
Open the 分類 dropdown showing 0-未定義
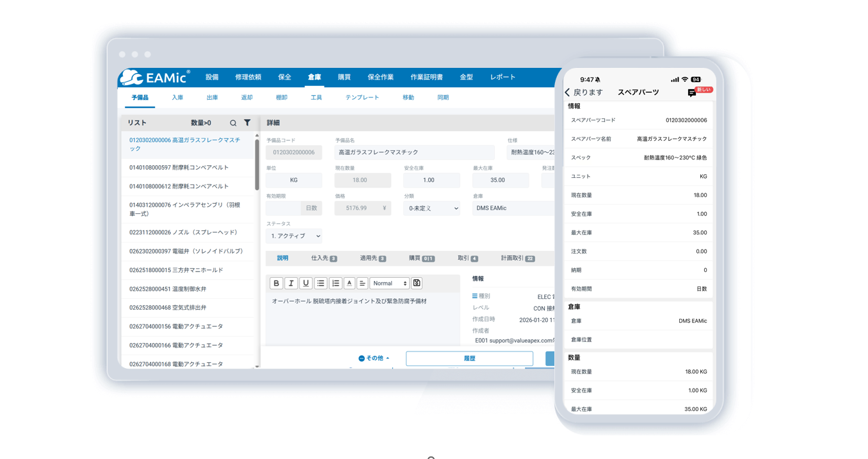point(431,207)
